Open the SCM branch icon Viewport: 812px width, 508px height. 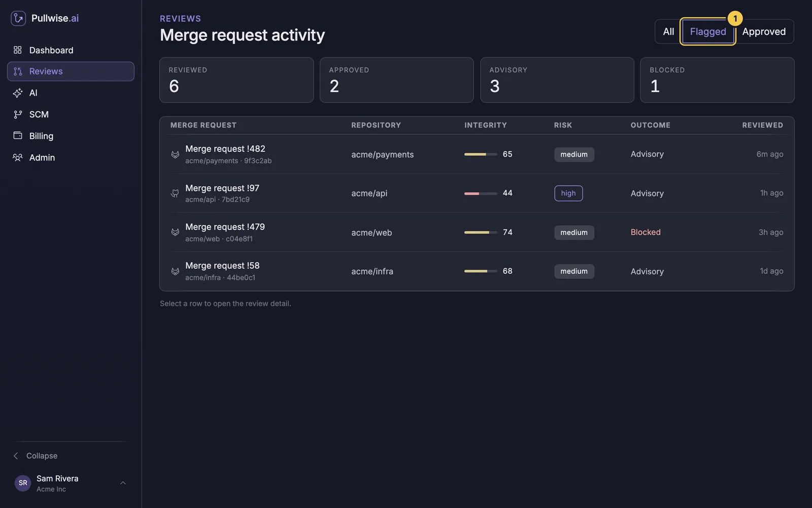point(18,114)
